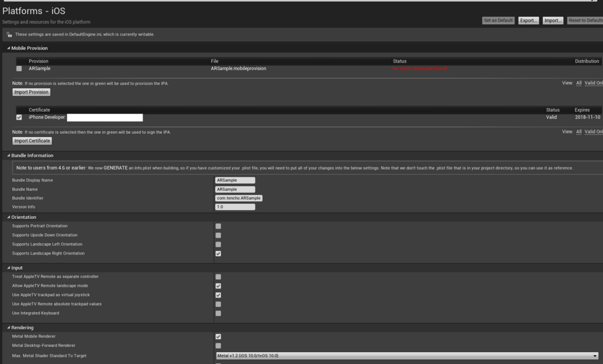Collapse the Orientation section
Screen dimensions: 603x364
point(8,217)
